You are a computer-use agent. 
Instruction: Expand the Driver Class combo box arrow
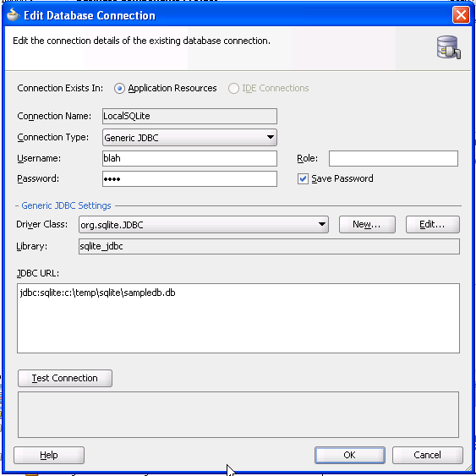(322, 224)
